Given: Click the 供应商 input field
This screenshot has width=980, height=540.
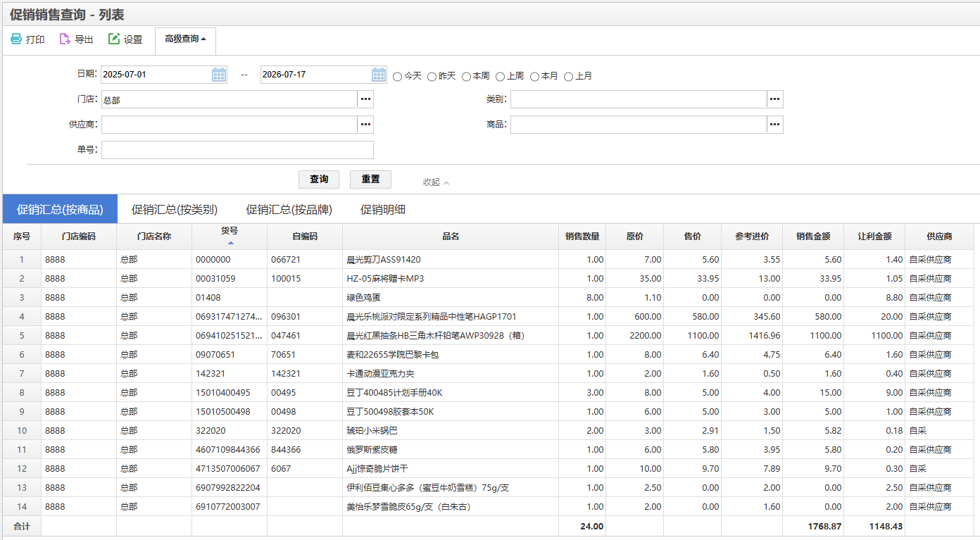Looking at the screenshot, I should coord(230,125).
